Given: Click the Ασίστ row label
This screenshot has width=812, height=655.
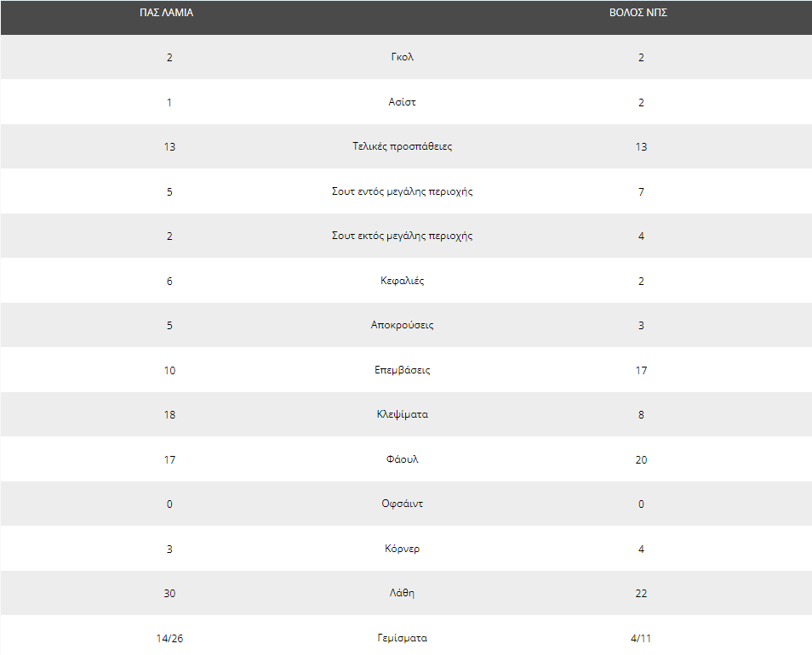Looking at the screenshot, I should tap(403, 102).
